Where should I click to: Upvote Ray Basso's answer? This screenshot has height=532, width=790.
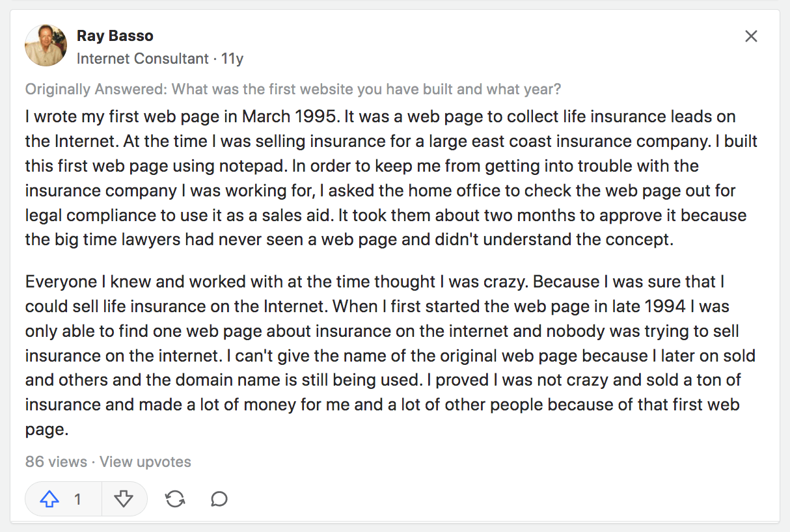click(x=50, y=499)
